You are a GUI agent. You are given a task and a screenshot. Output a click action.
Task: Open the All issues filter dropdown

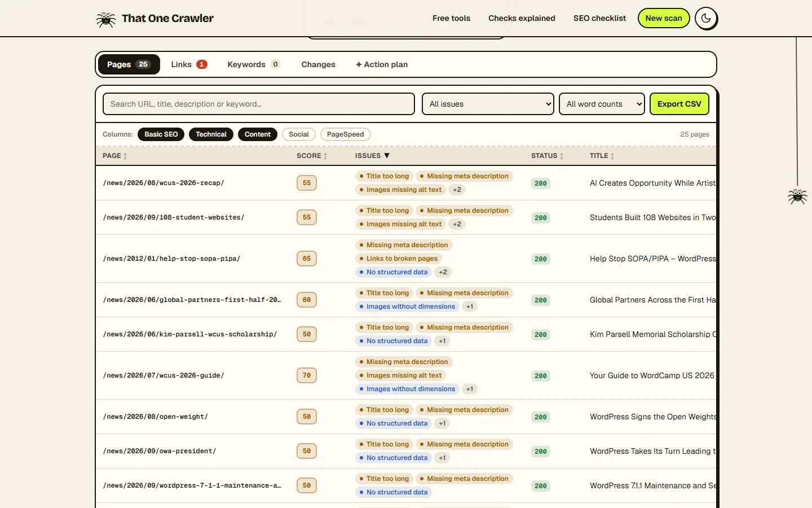tap(488, 104)
